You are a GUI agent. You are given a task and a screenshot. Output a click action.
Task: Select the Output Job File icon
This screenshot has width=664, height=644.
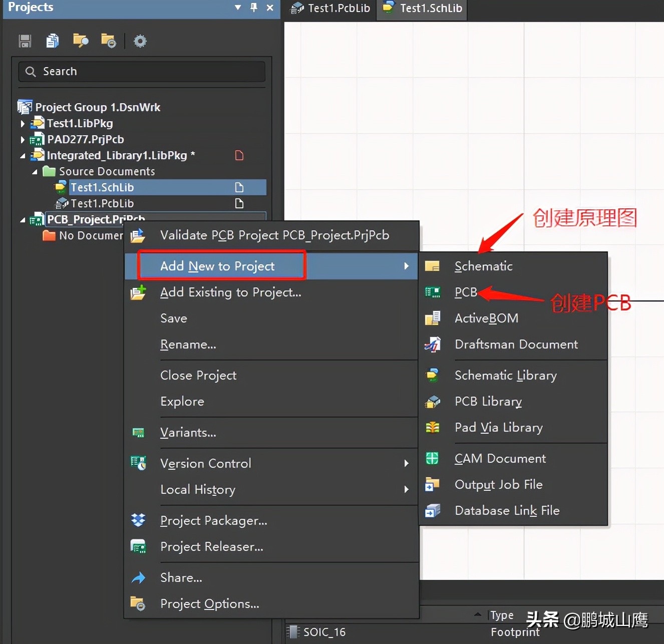click(432, 484)
